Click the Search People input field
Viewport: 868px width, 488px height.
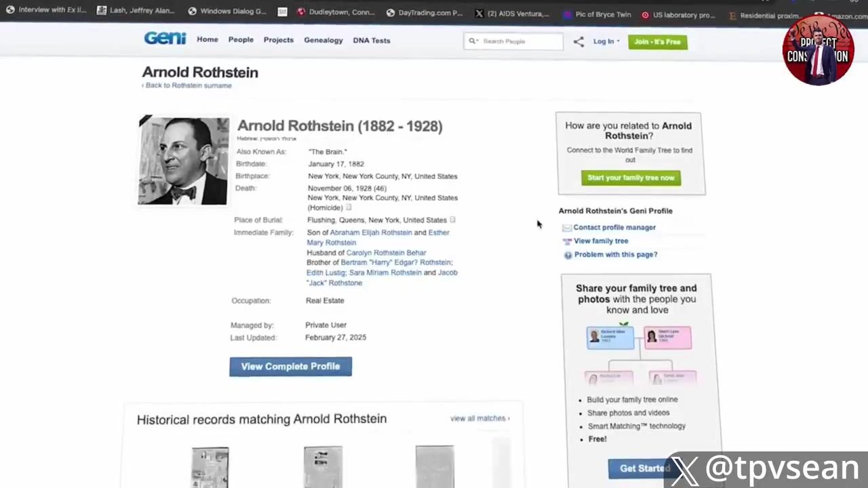tap(519, 41)
